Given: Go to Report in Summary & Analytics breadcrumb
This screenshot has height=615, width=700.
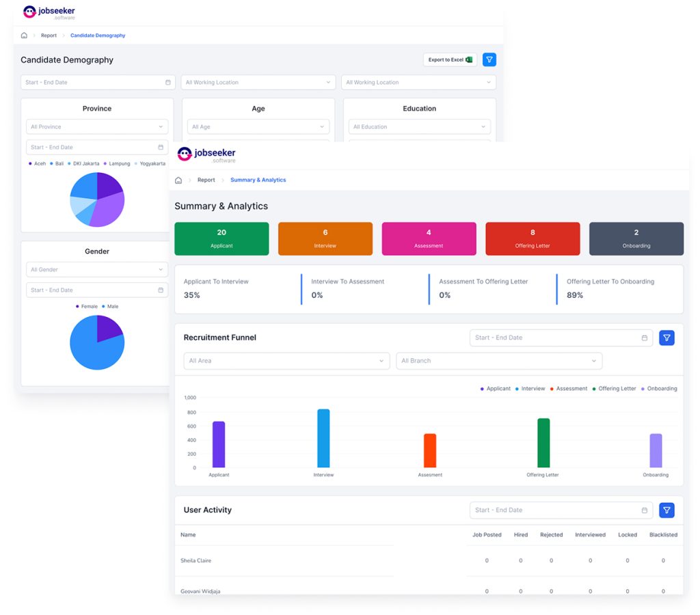Looking at the screenshot, I should pyautogui.click(x=206, y=180).
